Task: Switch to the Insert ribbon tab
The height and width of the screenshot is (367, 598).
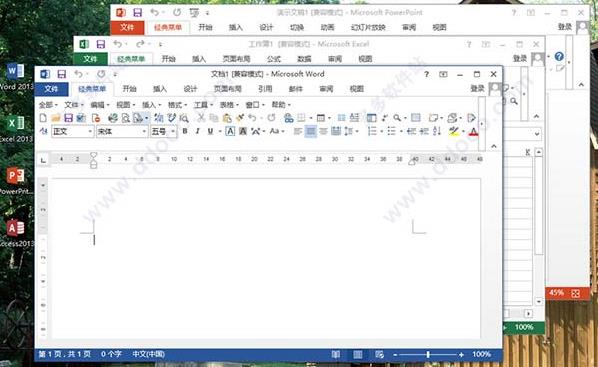Action: [x=160, y=89]
